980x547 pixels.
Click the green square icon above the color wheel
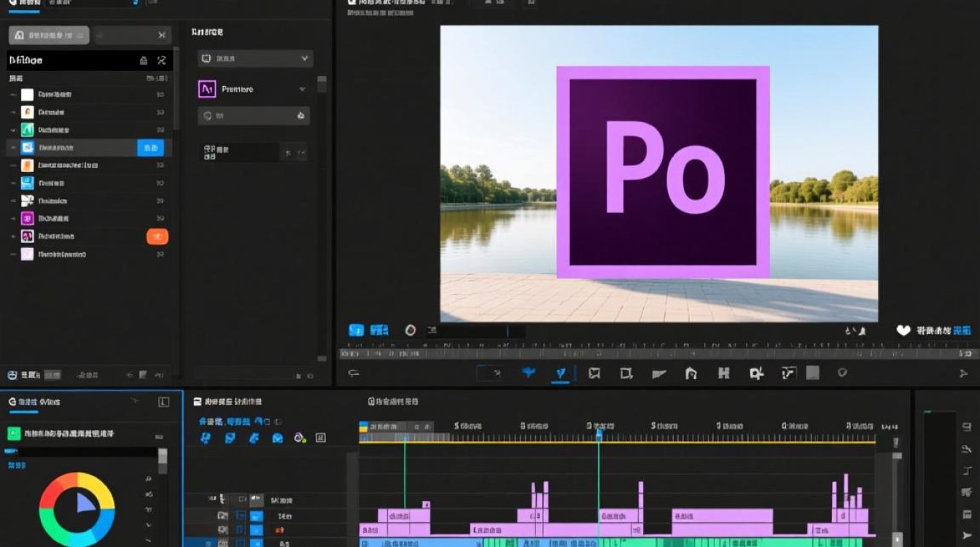tap(14, 433)
